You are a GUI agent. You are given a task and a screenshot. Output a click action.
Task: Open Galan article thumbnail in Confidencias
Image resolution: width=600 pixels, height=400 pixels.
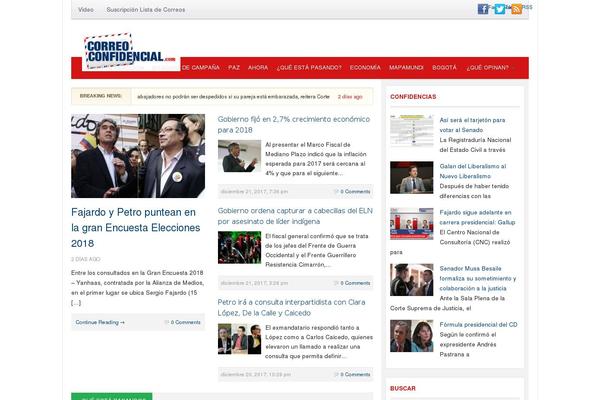click(412, 177)
